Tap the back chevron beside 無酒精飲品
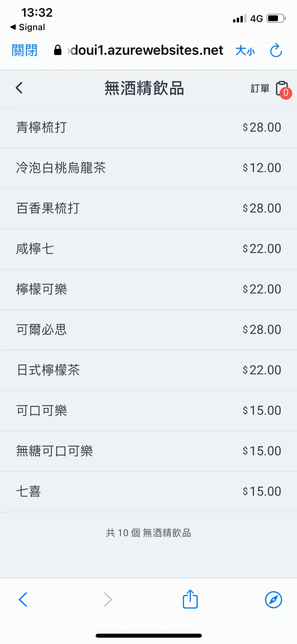The image size is (297, 644). click(19, 88)
